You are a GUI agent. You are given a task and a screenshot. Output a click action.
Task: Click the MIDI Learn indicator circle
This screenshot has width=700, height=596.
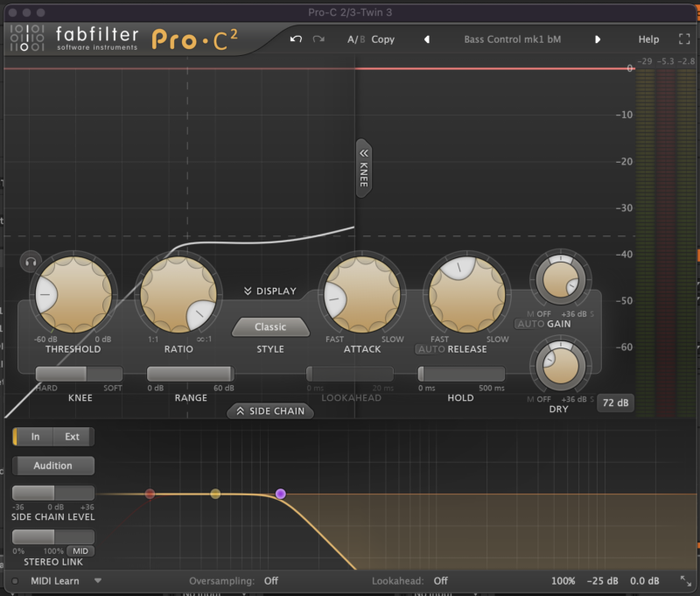point(15,581)
